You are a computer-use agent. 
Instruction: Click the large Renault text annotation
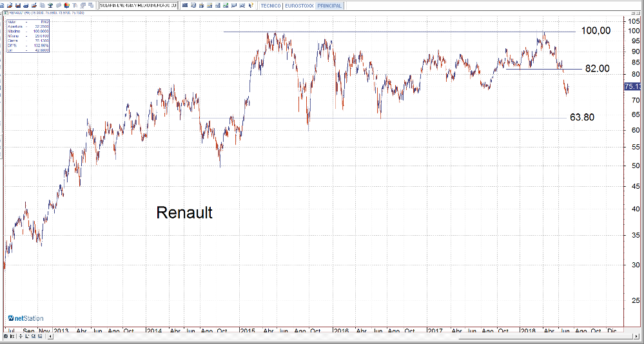tap(184, 213)
